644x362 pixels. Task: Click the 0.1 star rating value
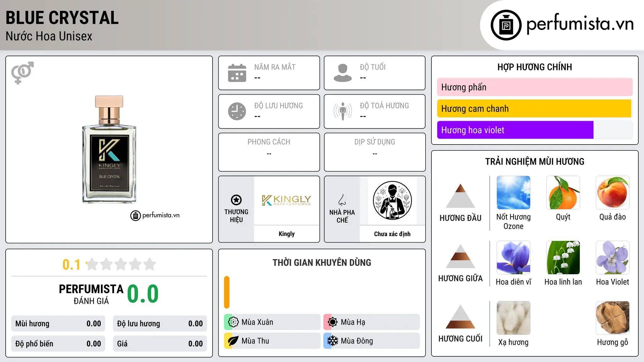[x=71, y=265]
